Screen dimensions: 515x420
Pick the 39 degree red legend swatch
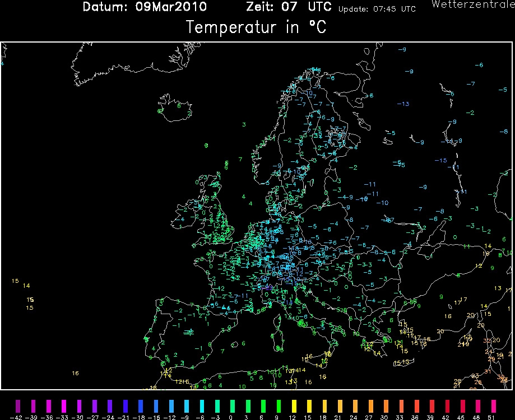432,406
